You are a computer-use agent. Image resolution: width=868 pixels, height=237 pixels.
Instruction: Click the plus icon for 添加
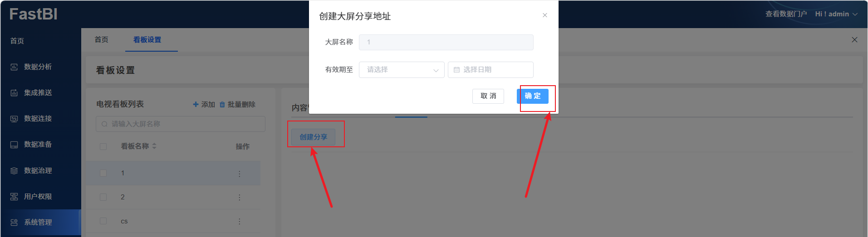click(x=196, y=104)
